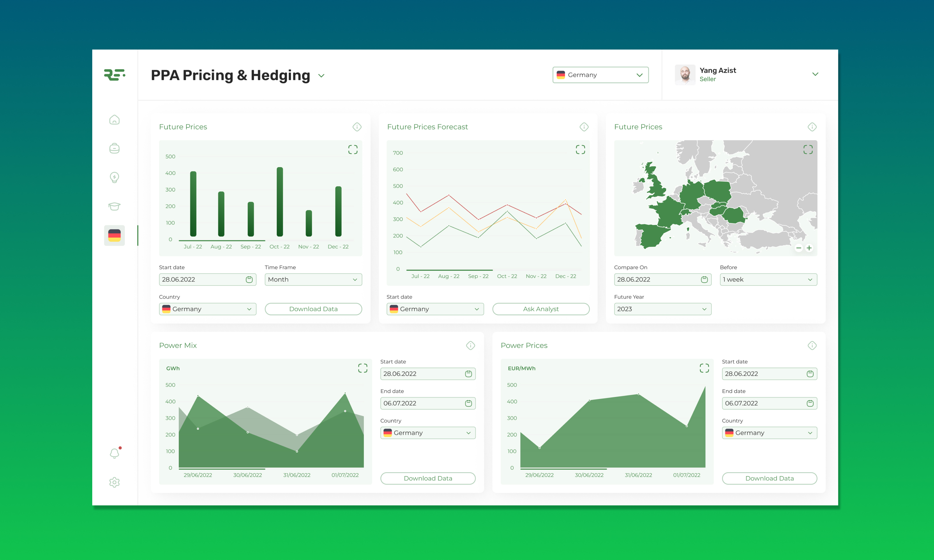Screen dimensions: 934x560
Task: Focus the Compare On date field
Action: (x=662, y=280)
